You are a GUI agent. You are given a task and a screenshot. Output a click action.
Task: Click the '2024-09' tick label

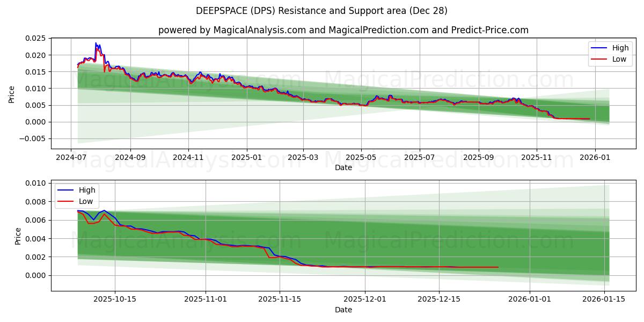[x=130, y=158]
